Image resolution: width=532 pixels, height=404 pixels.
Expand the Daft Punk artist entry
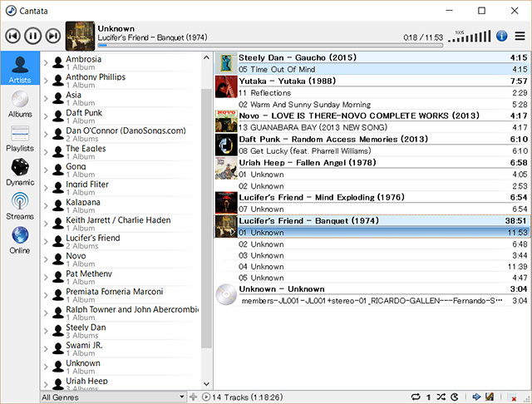(46, 116)
